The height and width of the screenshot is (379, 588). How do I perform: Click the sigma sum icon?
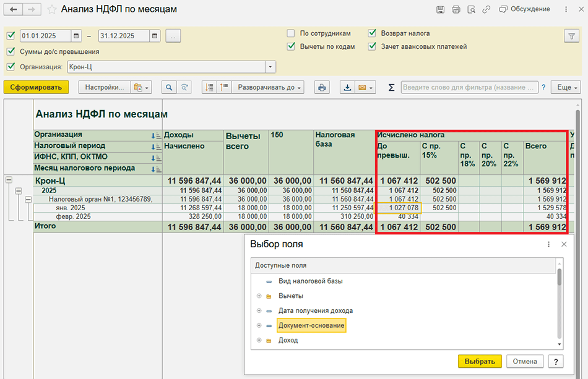click(x=391, y=88)
